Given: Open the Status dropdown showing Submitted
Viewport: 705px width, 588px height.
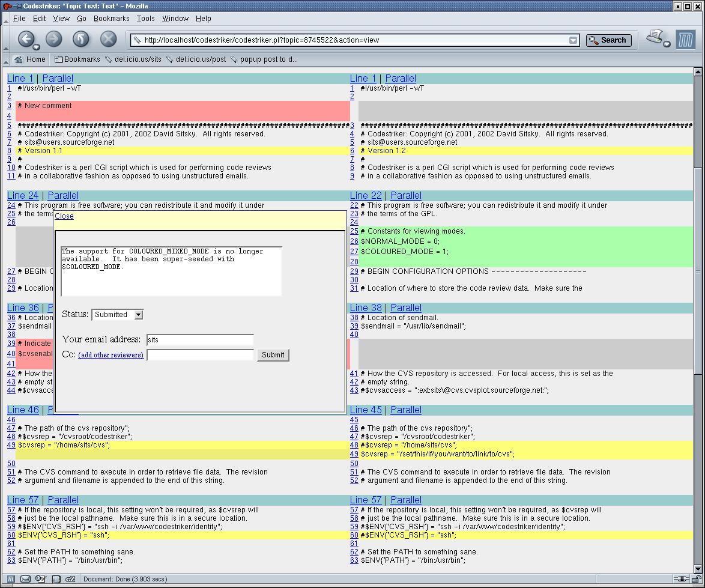Looking at the screenshot, I should pyautogui.click(x=118, y=314).
